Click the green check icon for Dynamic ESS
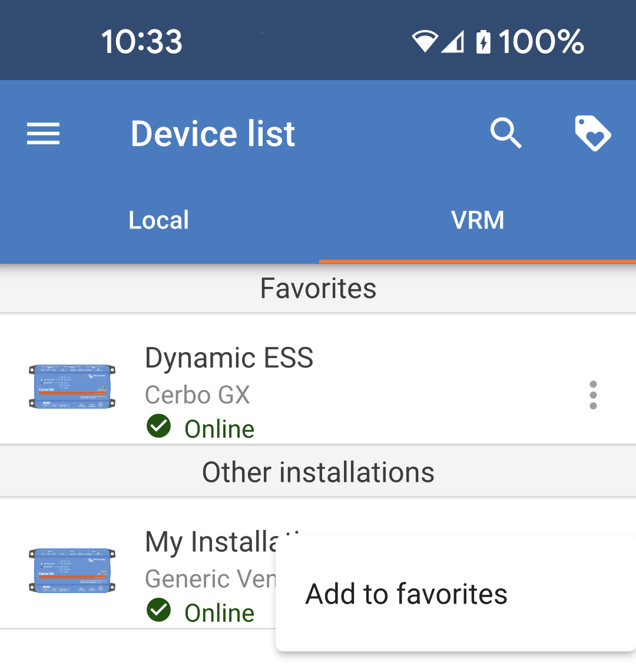 coord(158,426)
